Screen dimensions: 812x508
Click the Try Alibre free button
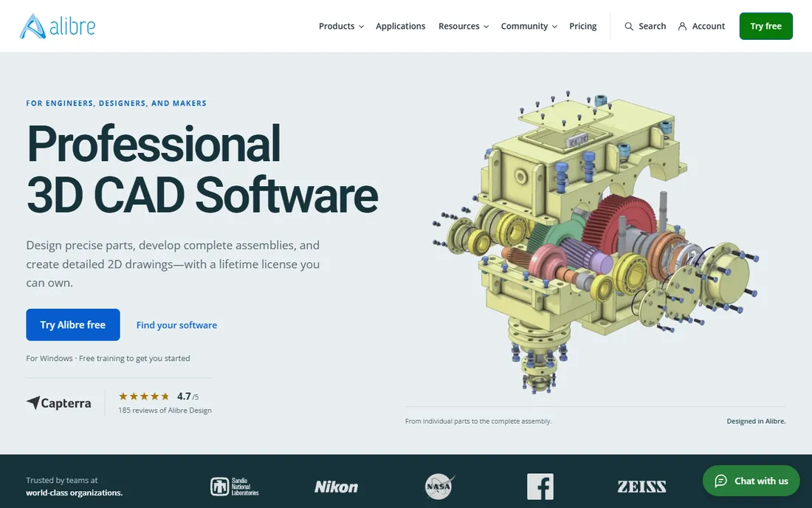(73, 325)
